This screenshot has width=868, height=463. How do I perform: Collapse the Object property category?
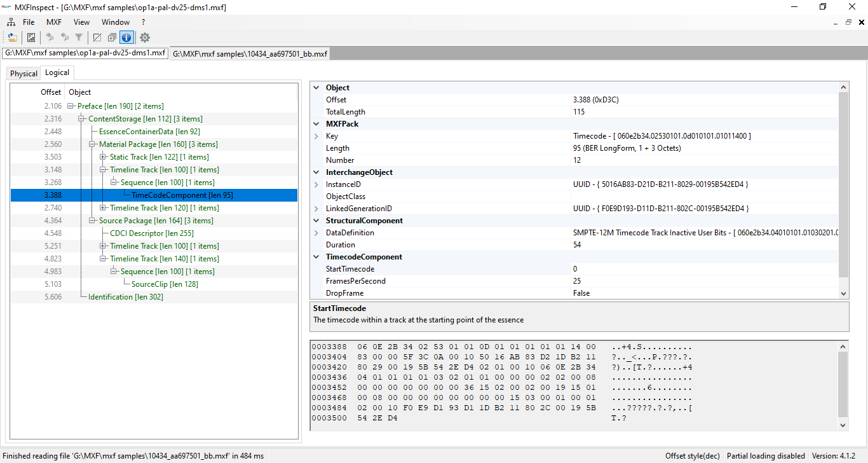(316, 88)
